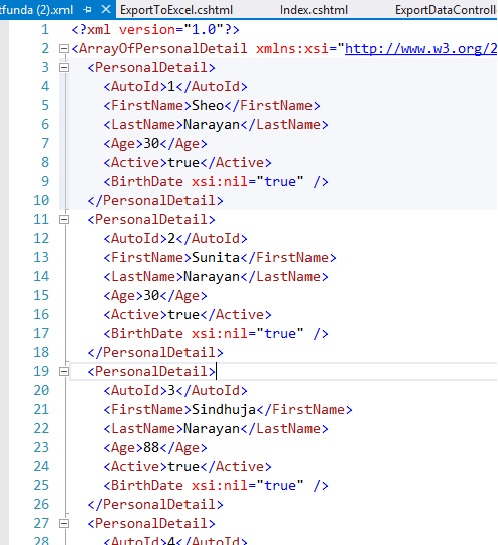Screen dimensions: 498x545
Task: Place cursor in FirstName Sheo text
Action: click(208, 105)
